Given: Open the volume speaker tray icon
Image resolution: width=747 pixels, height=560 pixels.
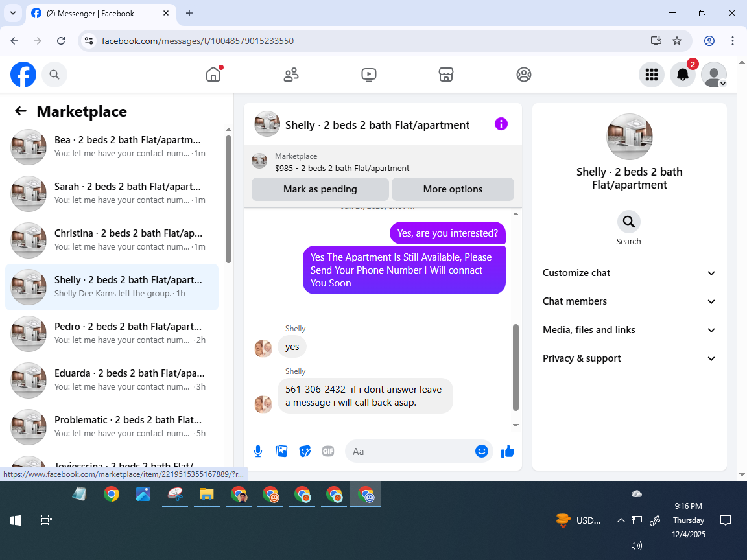Looking at the screenshot, I should click(x=637, y=546).
